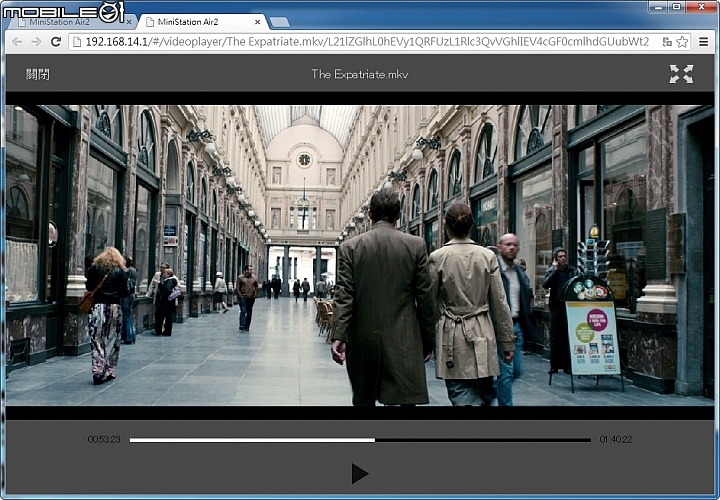The width and height of the screenshot is (720, 500).
Task: Play the paused video
Action: click(360, 473)
